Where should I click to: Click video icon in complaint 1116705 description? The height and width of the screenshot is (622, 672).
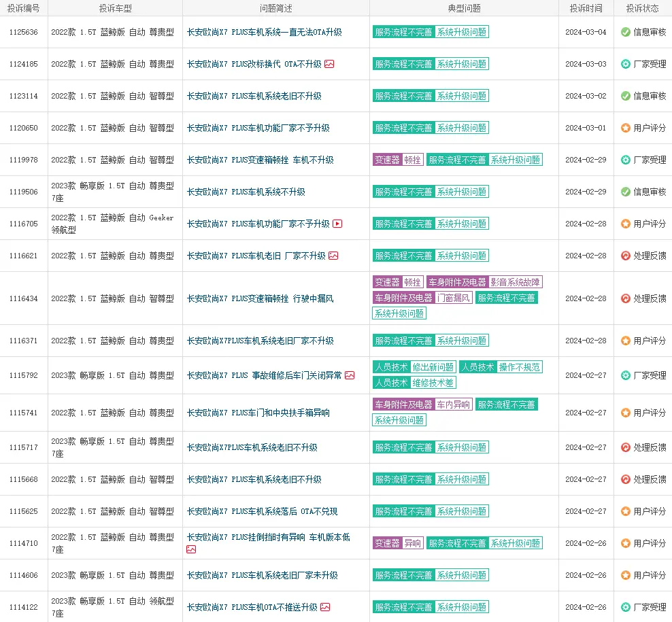coord(338,224)
